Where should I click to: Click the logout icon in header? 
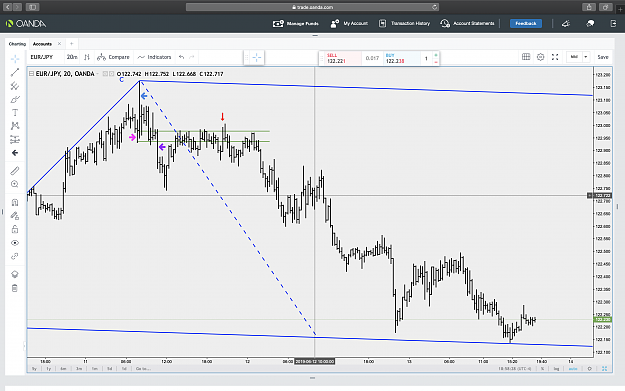tap(613, 24)
